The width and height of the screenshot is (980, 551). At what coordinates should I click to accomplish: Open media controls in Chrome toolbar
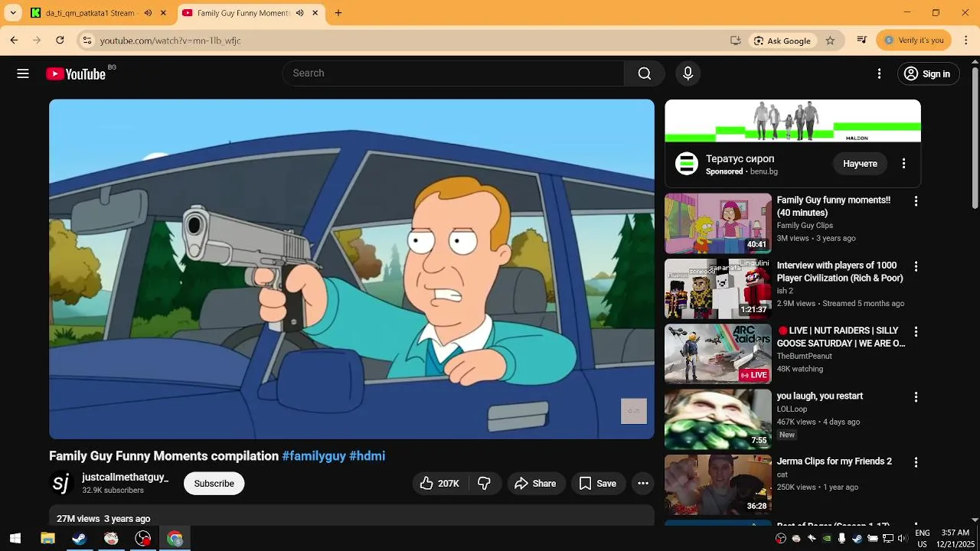coord(862,41)
